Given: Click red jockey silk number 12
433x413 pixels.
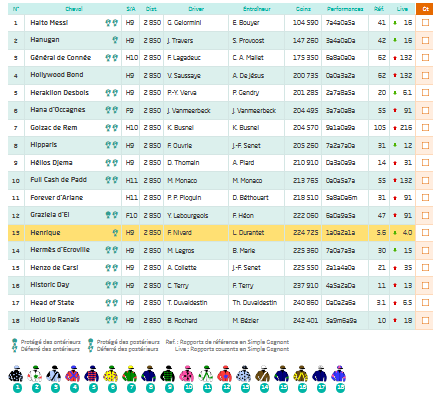Looking at the screenshot, I should [225, 374].
